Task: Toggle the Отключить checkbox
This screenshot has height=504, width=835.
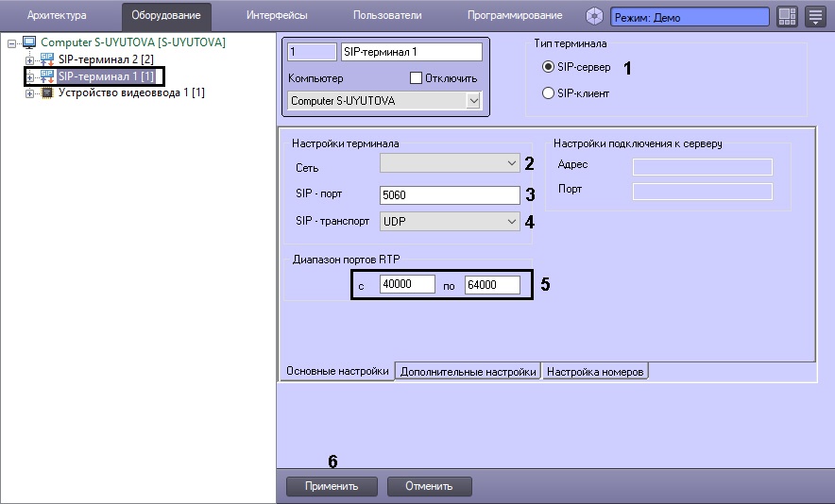Action: point(417,77)
